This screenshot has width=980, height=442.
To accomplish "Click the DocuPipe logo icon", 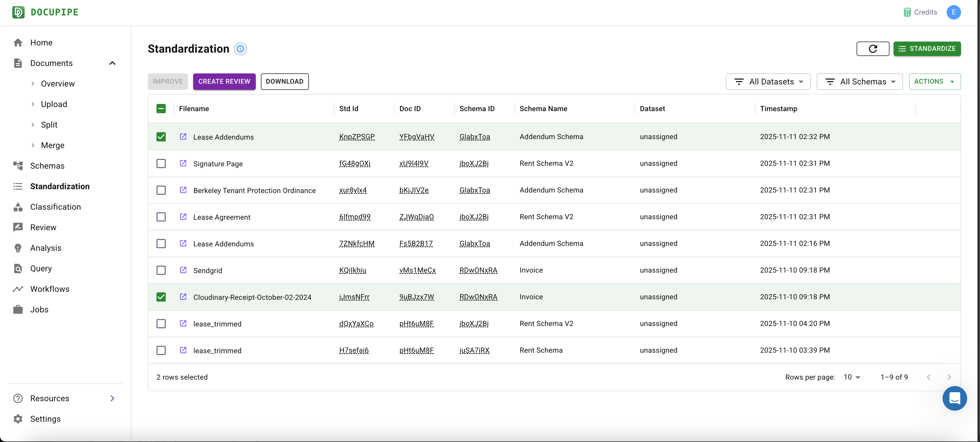I will click(18, 12).
